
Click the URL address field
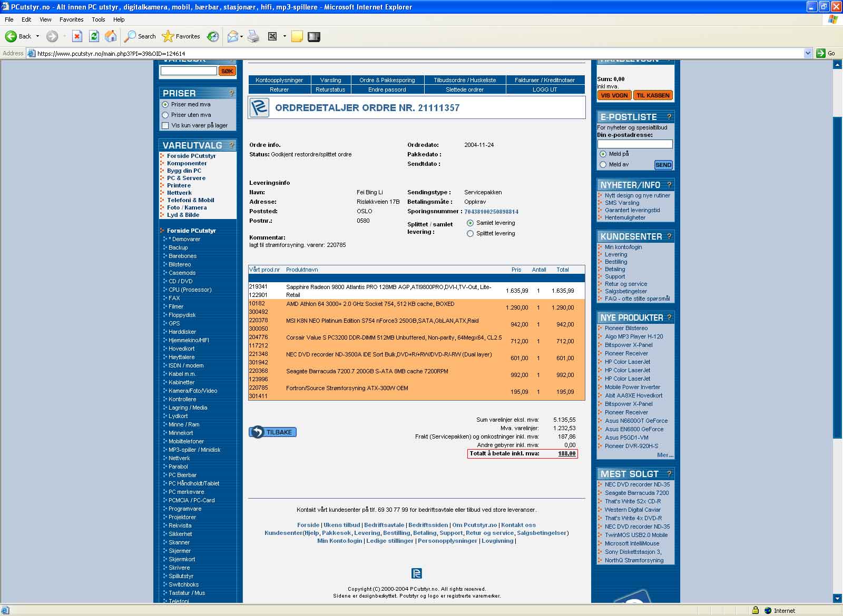coord(419,53)
